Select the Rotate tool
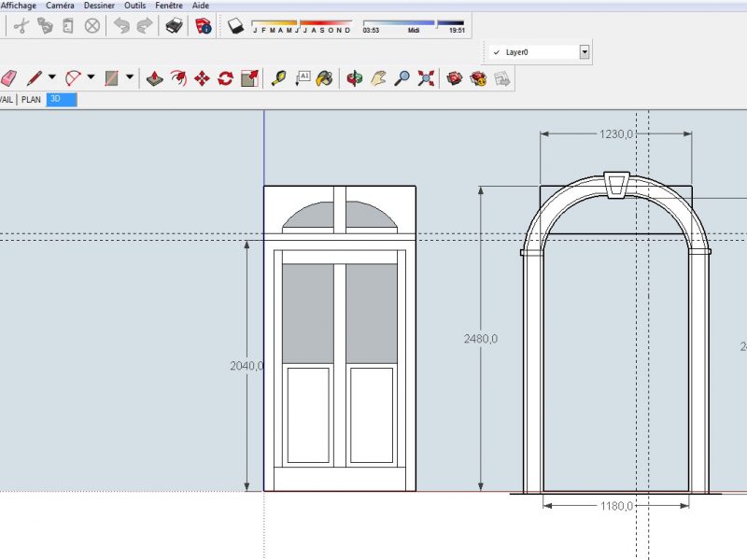This screenshot has width=747, height=560. click(225, 78)
